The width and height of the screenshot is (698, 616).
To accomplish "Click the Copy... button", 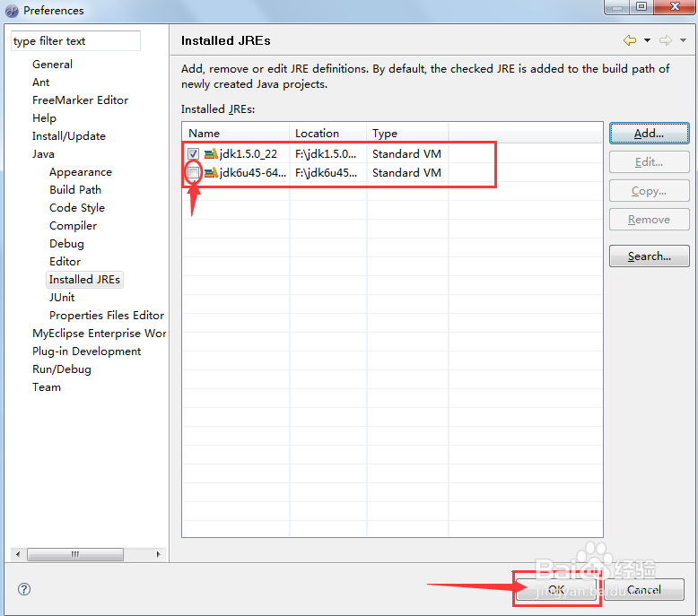I will (649, 191).
